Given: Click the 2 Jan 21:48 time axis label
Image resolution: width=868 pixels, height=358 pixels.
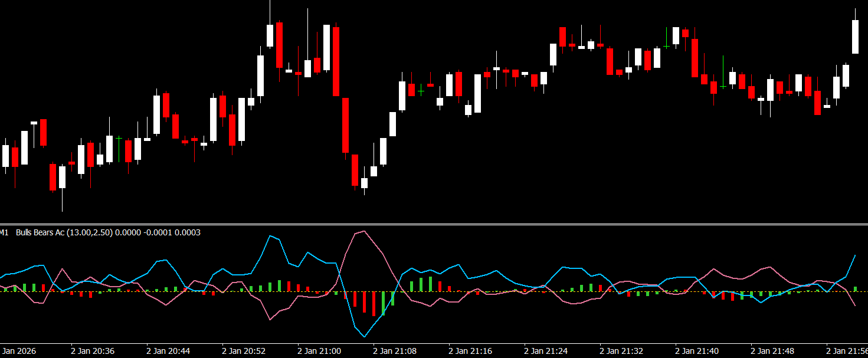Looking at the screenshot, I should (772, 351).
